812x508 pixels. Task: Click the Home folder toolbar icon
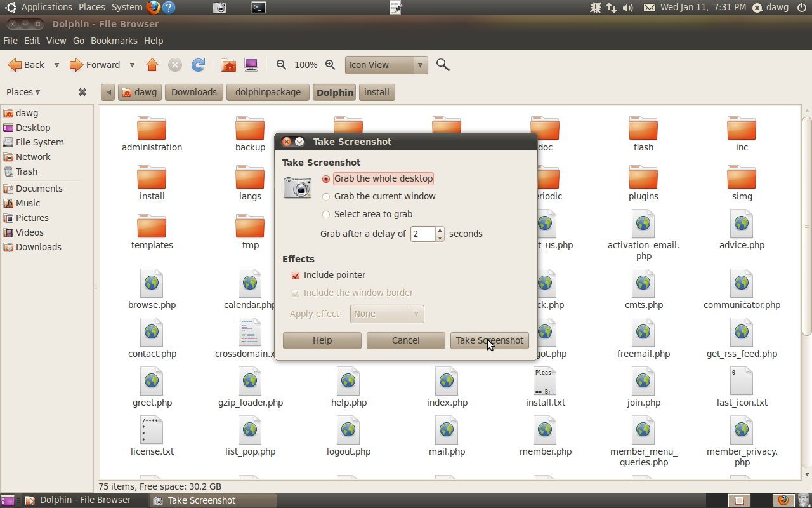(x=228, y=65)
